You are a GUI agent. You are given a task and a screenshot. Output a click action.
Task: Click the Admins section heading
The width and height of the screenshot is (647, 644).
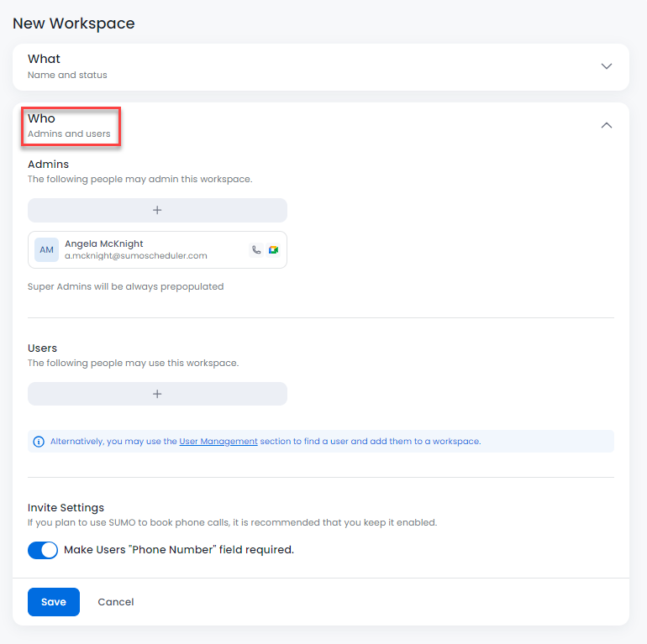[x=48, y=164]
